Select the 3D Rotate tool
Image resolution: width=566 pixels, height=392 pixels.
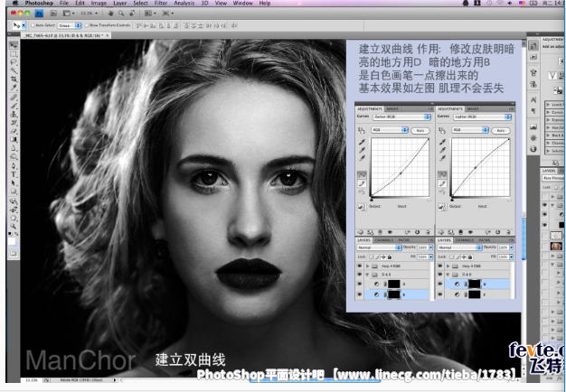14,201
